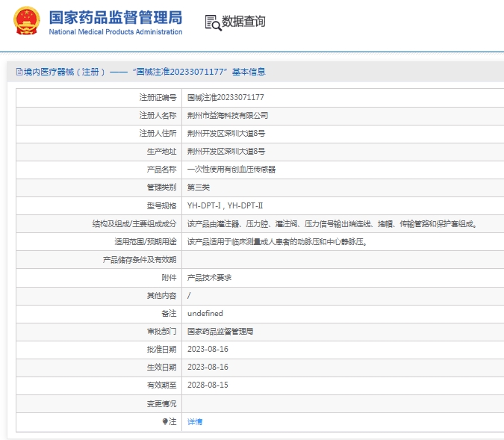Image resolution: width=504 pixels, height=440 pixels.
Task: Click the breadcrumb 境内医疗器械（注册）
Action: click(x=64, y=72)
